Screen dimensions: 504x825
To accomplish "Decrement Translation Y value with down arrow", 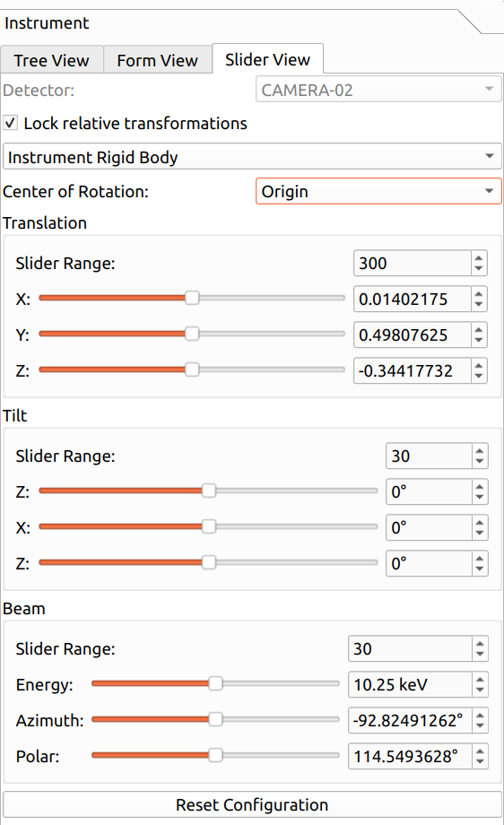I will pyautogui.click(x=478, y=341).
